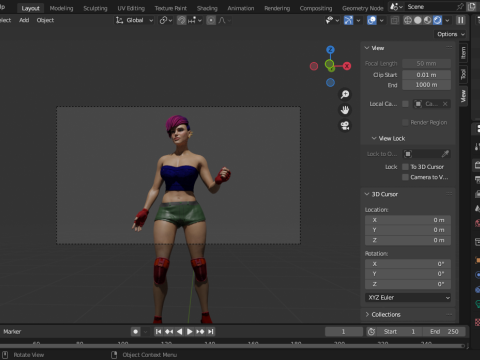Edit the Clip Start value

[x=426, y=75]
